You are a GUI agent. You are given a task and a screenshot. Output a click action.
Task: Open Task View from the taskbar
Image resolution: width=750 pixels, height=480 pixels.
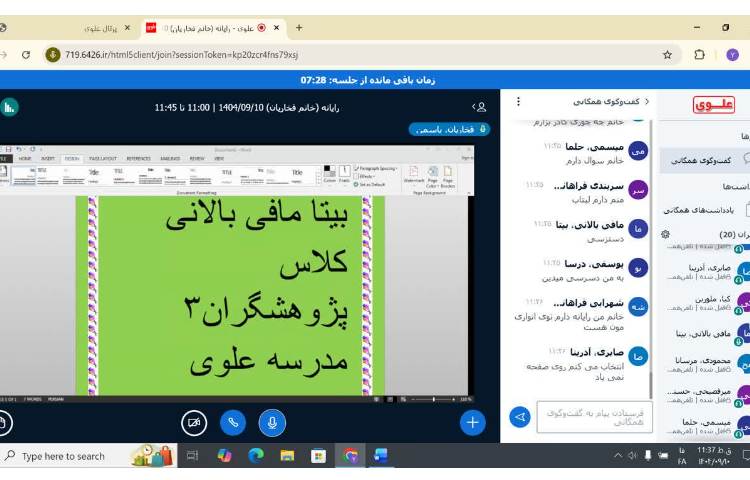192,456
